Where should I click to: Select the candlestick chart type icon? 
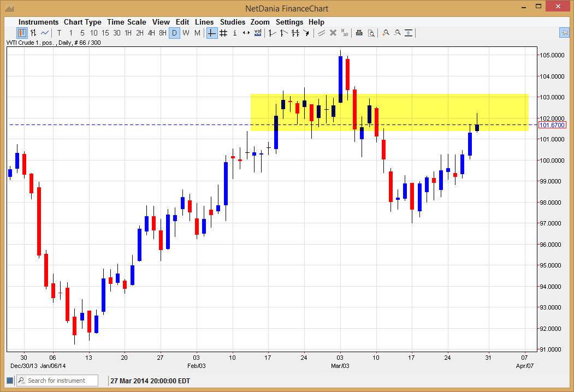click(x=22, y=33)
